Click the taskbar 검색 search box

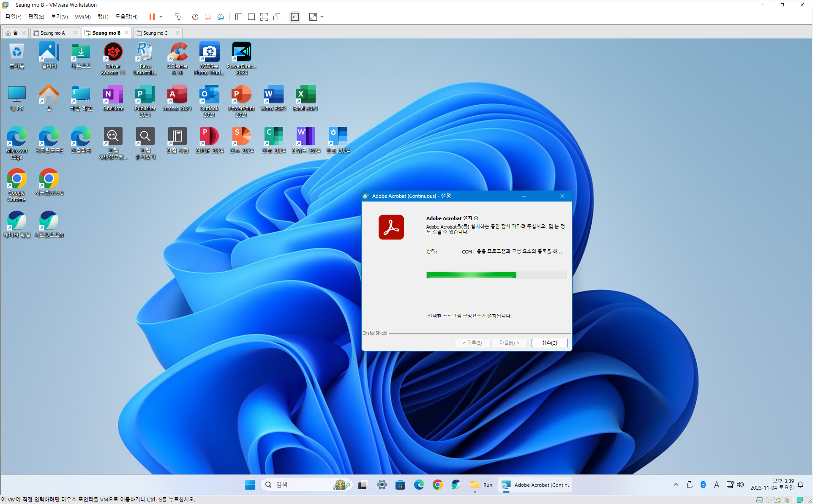304,485
